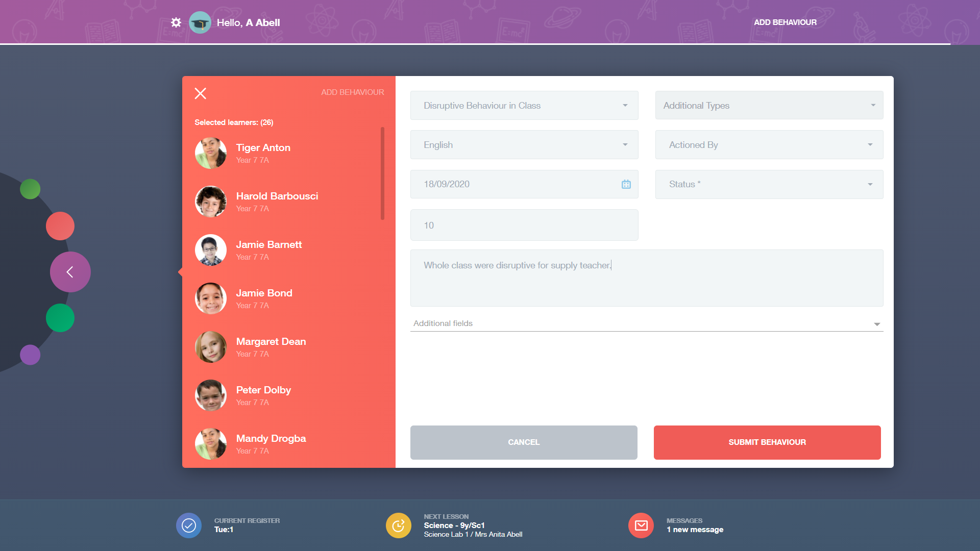Open Current Register via the checkmark icon
The height and width of the screenshot is (551, 980).
189,525
